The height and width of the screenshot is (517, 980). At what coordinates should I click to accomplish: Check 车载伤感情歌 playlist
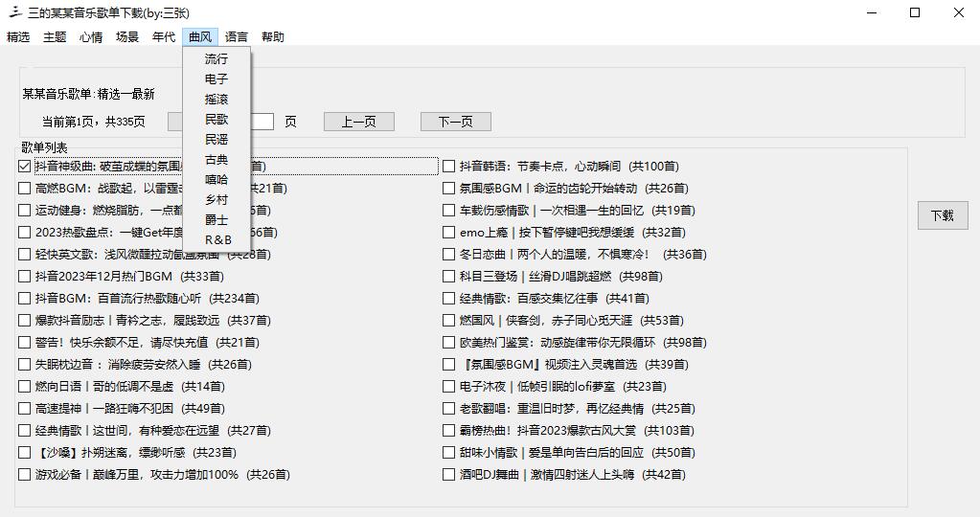click(448, 211)
